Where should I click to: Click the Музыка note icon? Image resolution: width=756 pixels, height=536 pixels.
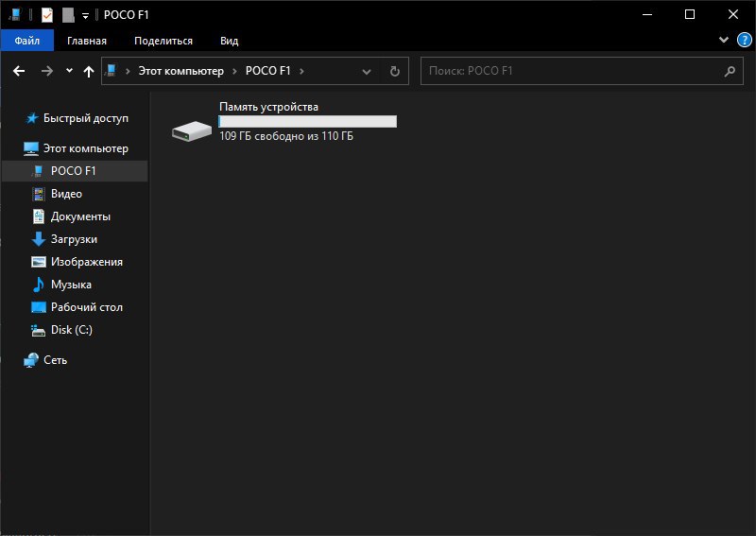38,285
